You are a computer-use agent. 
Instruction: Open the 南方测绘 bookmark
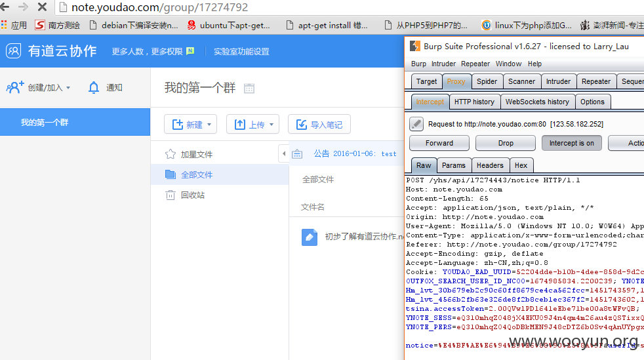57,25
